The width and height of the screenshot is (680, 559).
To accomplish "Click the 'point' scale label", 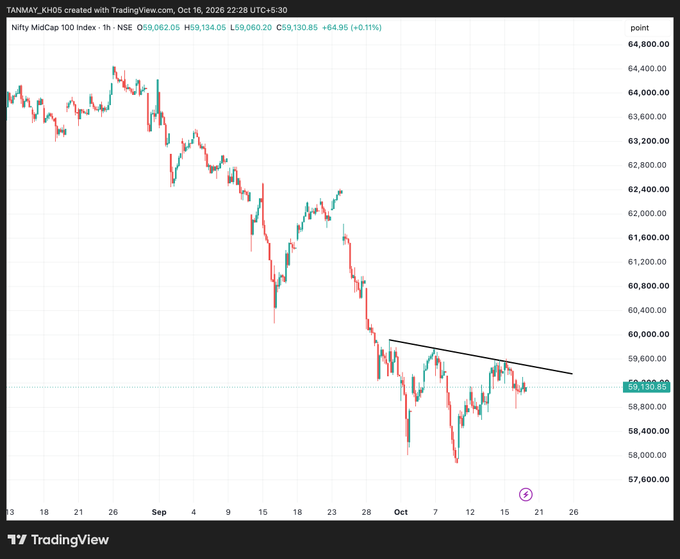I will (x=640, y=28).
